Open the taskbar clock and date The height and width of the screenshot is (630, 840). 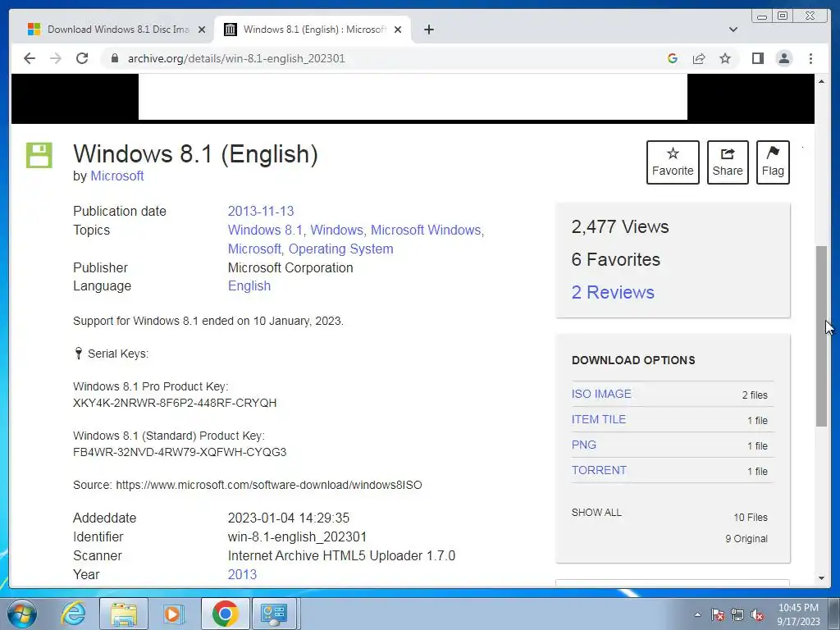(x=798, y=614)
